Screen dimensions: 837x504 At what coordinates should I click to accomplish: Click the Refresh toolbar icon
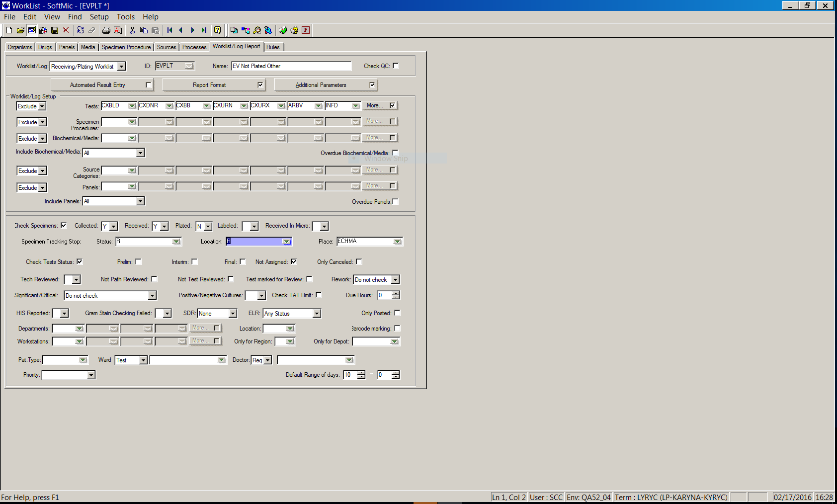(x=80, y=30)
